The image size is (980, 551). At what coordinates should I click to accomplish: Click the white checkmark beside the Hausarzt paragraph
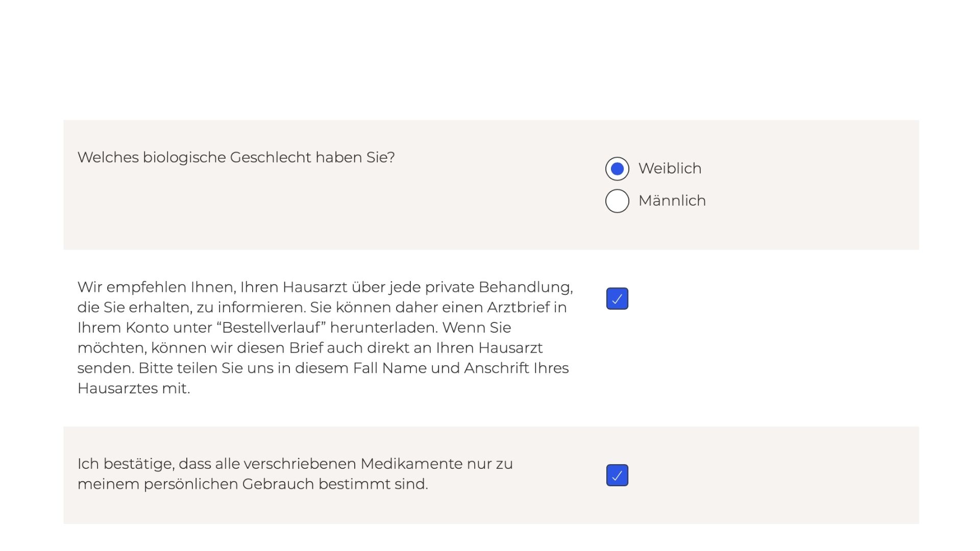point(617,299)
